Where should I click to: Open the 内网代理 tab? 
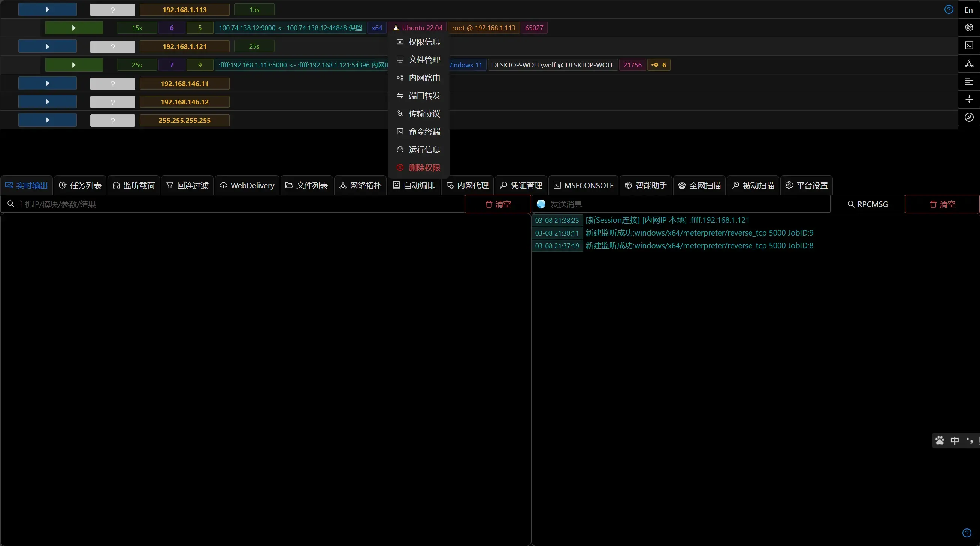[x=468, y=185]
